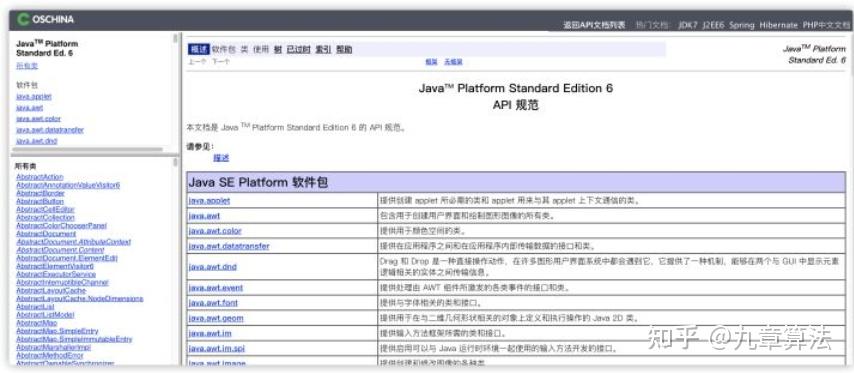This screenshot has height=373, width=854.
Task: Open the Hibernate documentation link
Action: click(x=778, y=25)
